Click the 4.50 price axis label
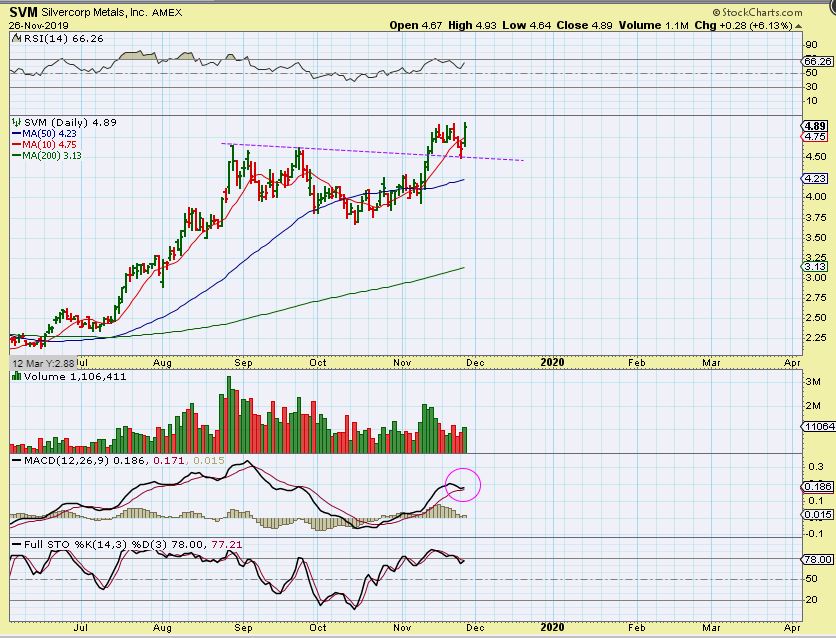 (816, 156)
